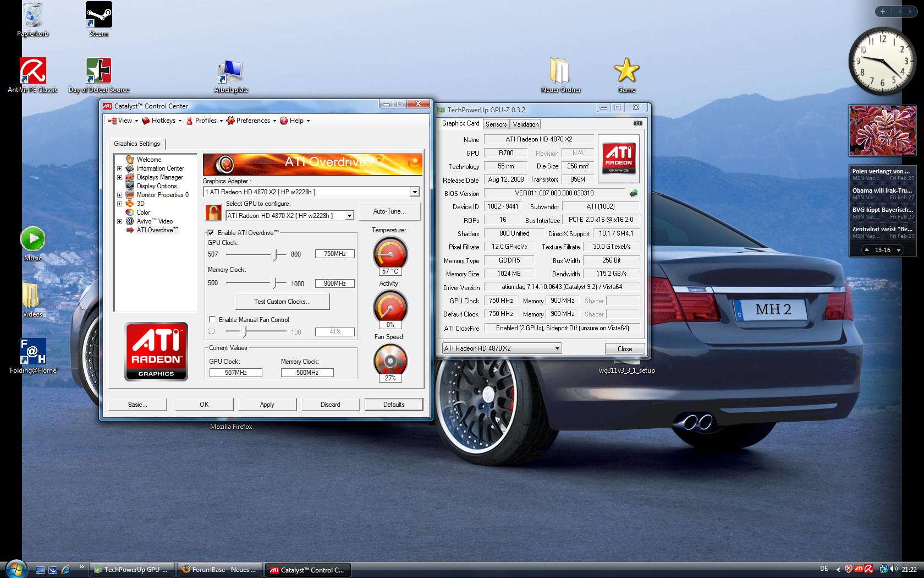Click the Avira umbrella tray icon
The image size is (924, 578).
coord(868,569)
